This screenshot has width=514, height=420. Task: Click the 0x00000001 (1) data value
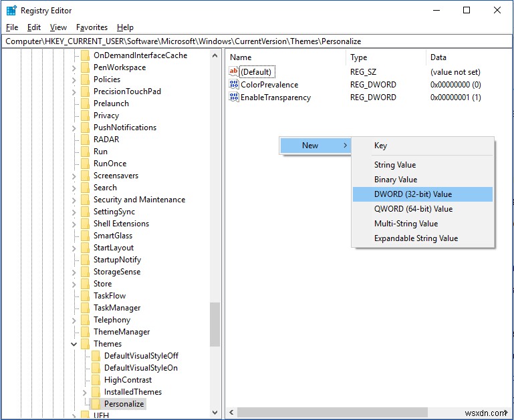point(455,97)
